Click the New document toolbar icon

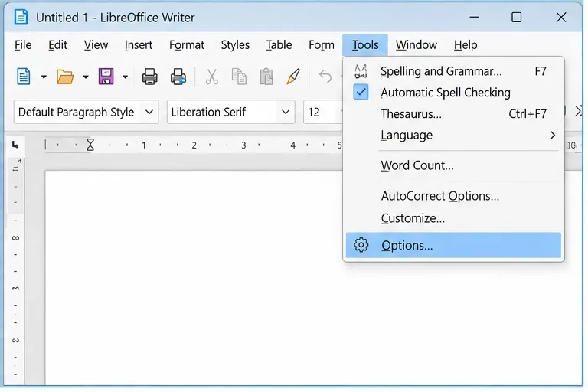tap(23, 77)
